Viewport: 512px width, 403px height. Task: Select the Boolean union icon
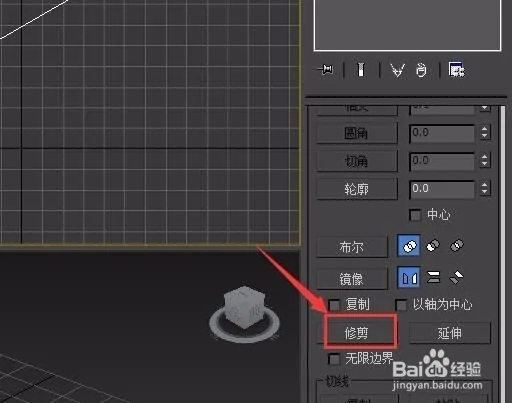(x=409, y=246)
